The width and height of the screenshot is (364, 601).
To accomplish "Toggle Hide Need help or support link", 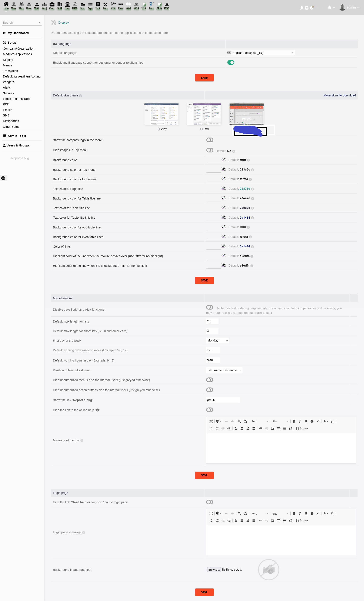I will 210,502.
